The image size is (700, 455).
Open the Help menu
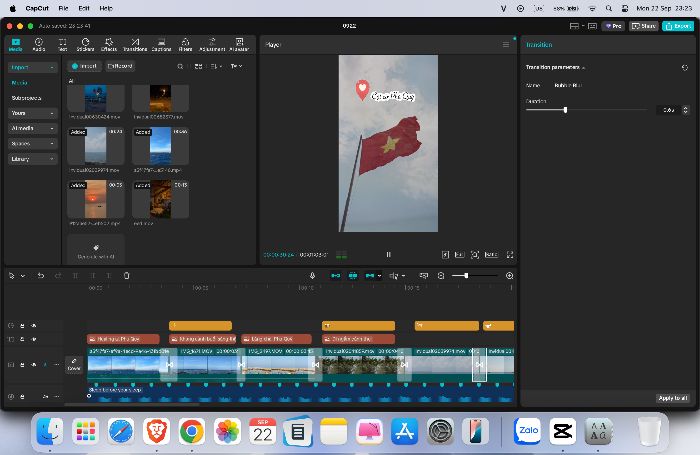[x=106, y=8]
